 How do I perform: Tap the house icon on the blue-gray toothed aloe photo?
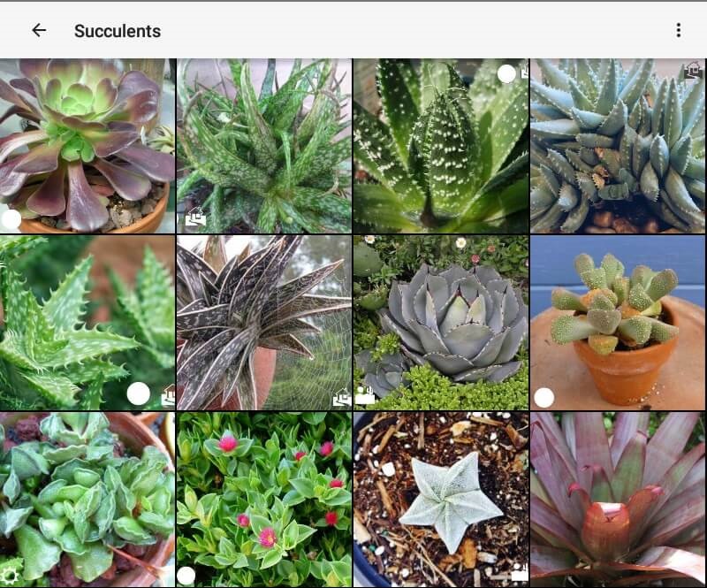coord(694,70)
